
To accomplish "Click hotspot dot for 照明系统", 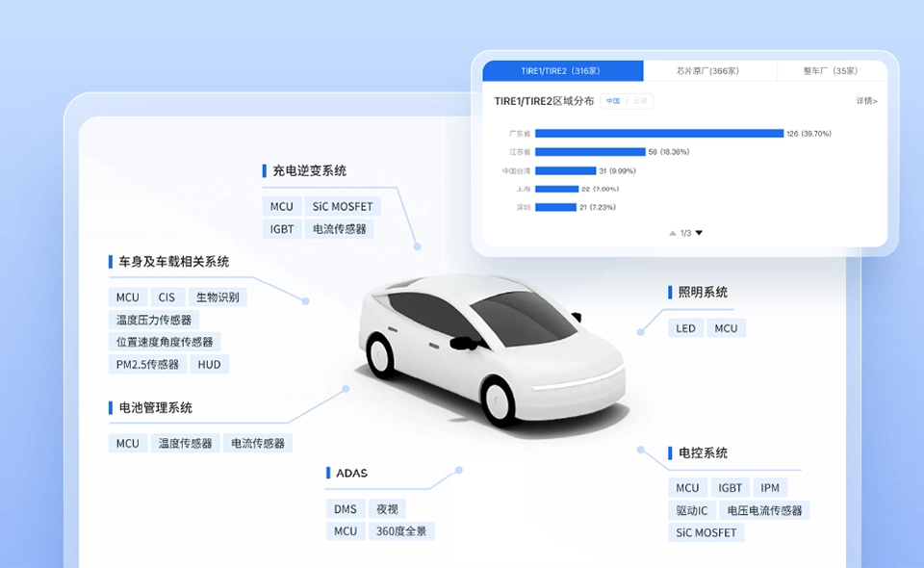I will [x=641, y=331].
